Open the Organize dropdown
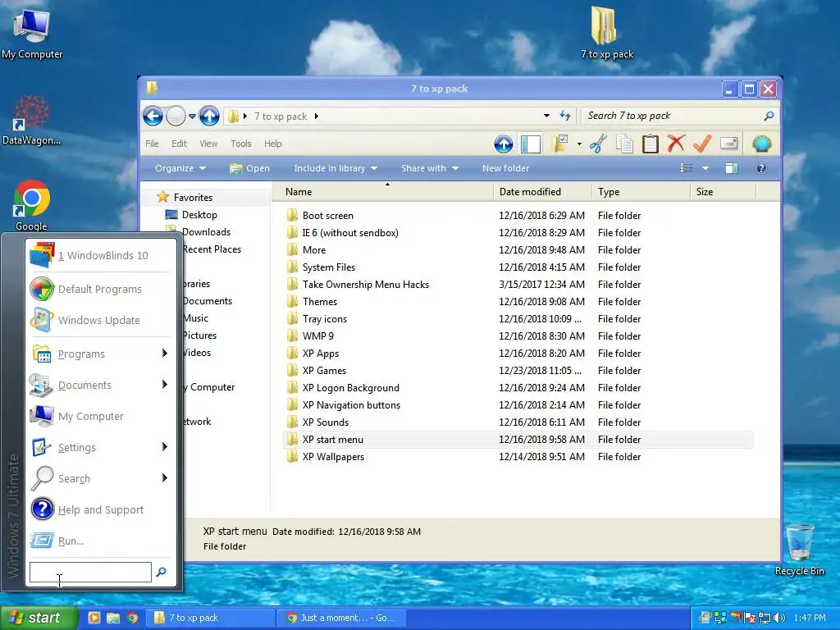The image size is (840, 630). pyautogui.click(x=180, y=168)
